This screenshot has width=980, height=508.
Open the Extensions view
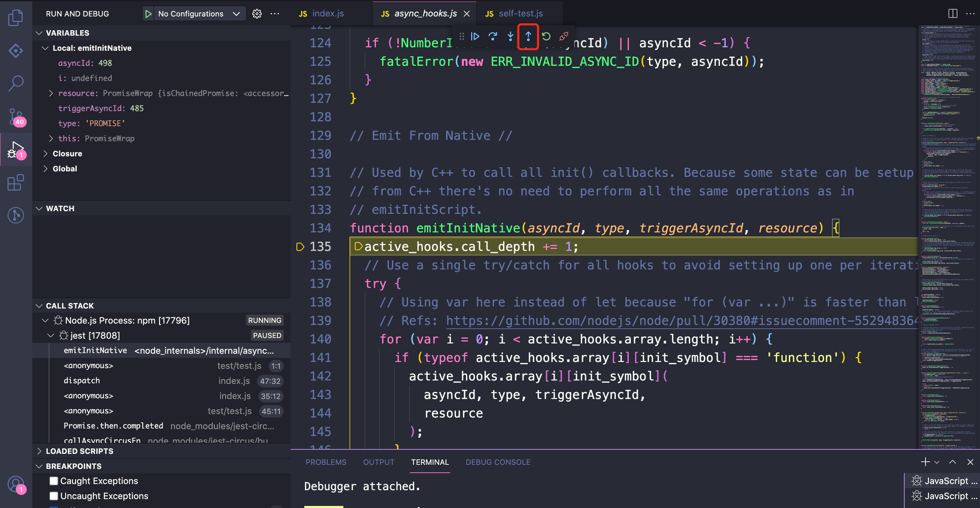tap(16, 183)
